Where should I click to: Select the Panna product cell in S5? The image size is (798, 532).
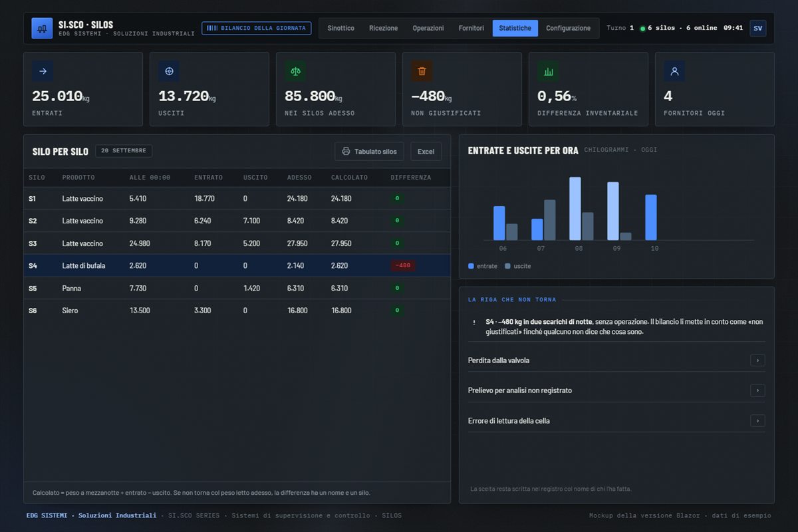click(x=72, y=289)
